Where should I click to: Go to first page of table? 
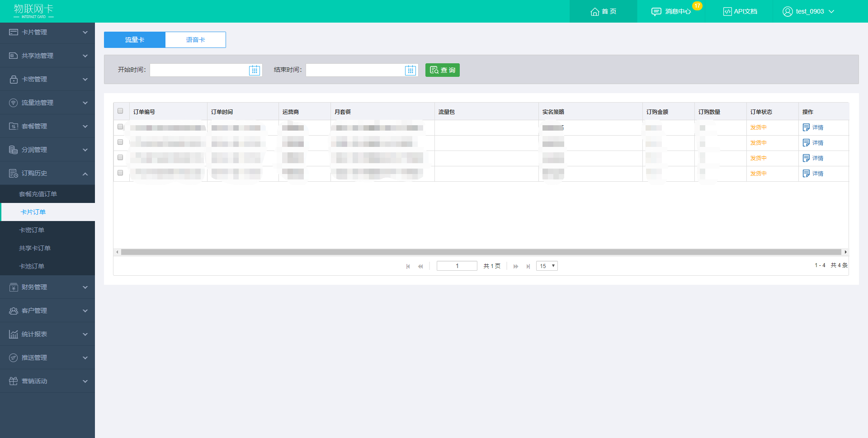coord(408,266)
